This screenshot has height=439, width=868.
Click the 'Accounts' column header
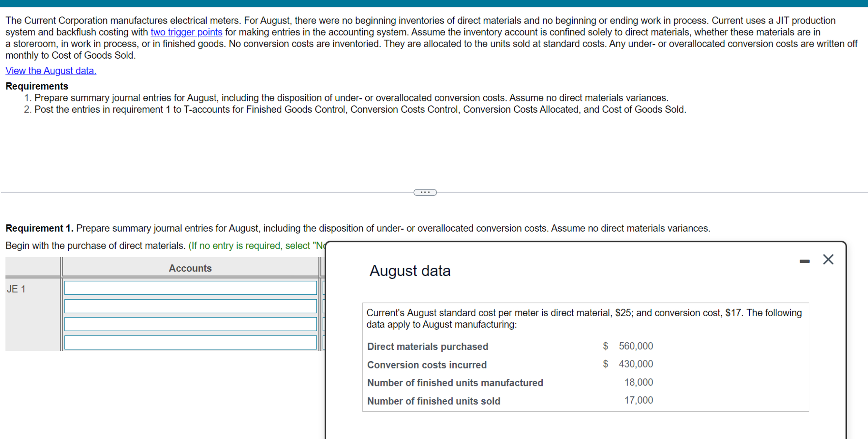190,268
